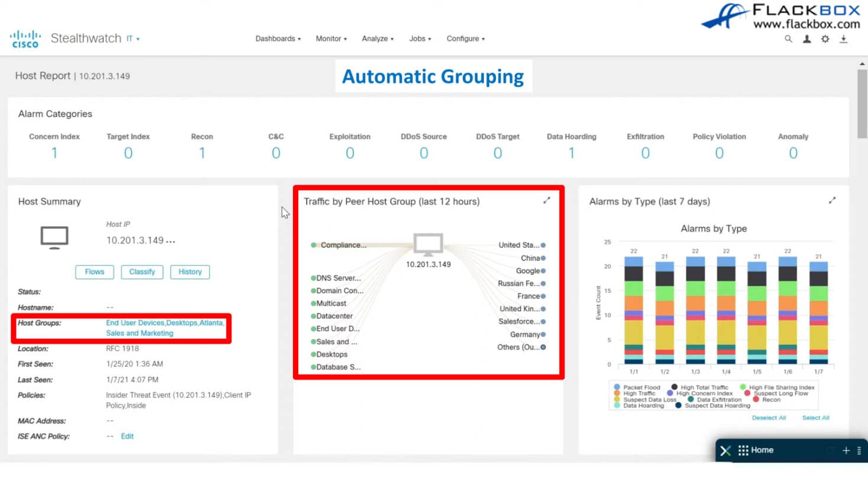Viewport: 868px width, 488px height.
Task: Open the Analyze menu
Action: click(x=377, y=39)
